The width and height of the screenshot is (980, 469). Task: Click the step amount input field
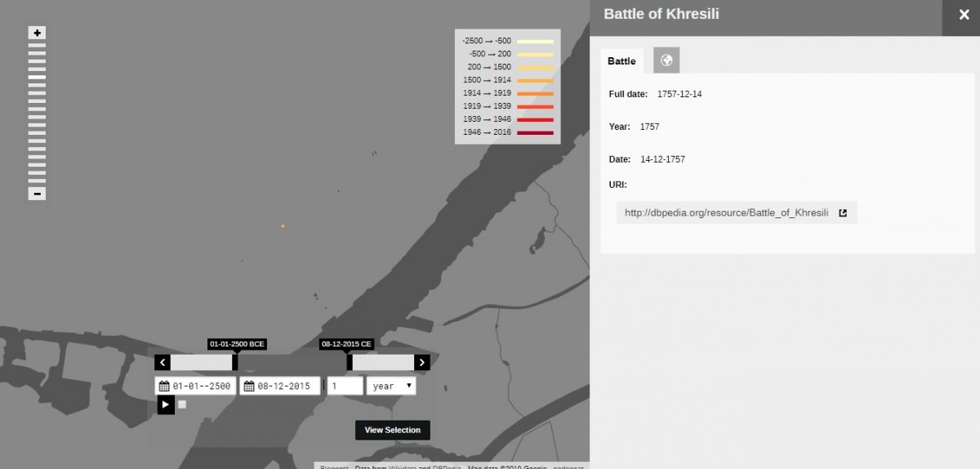pyautogui.click(x=345, y=386)
